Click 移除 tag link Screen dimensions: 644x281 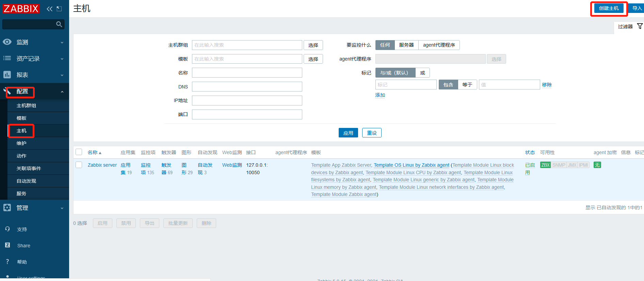pos(547,85)
